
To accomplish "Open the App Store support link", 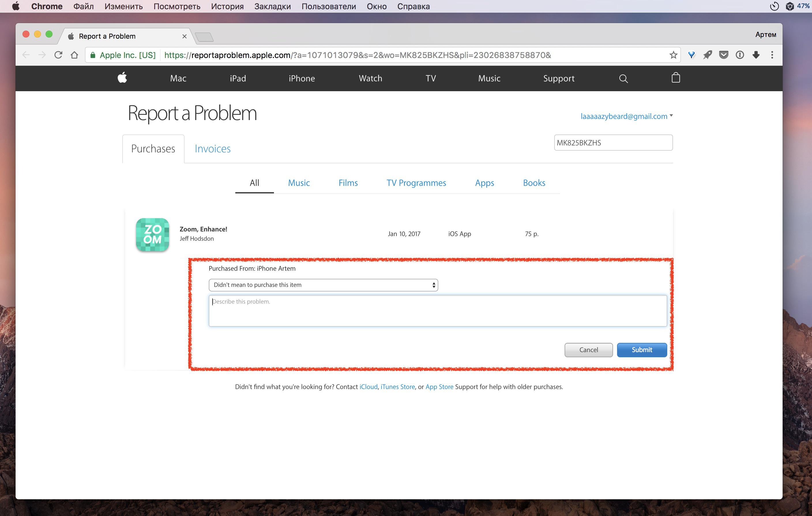I will pos(439,387).
